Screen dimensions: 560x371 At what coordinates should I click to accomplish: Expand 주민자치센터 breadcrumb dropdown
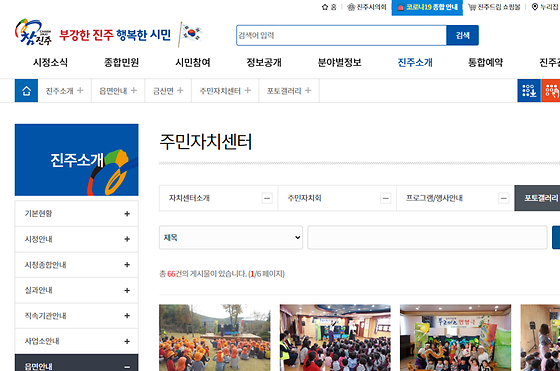225,91
